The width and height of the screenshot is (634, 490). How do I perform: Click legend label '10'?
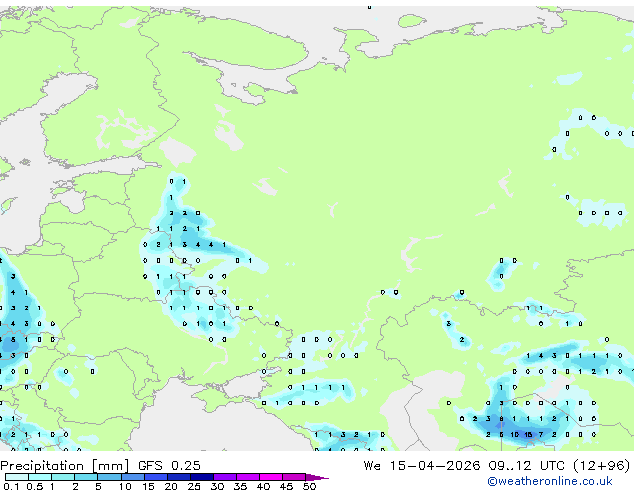(125, 486)
